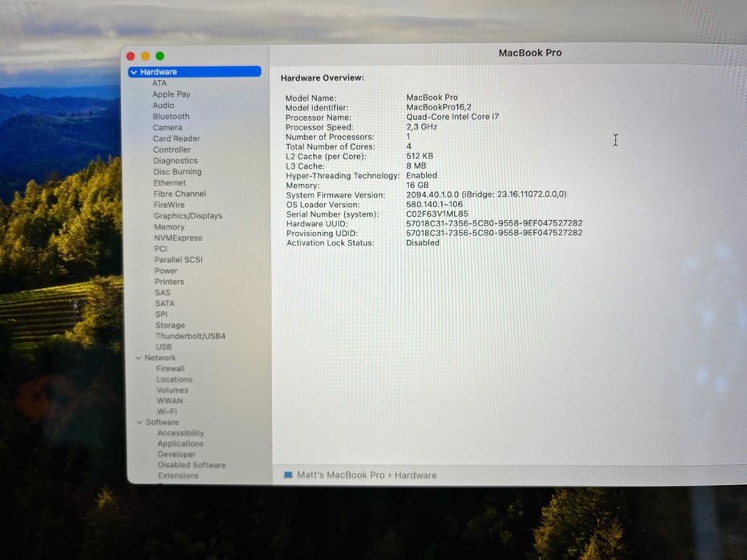
Task: Select Diagnostics in the sidebar
Action: click(175, 161)
